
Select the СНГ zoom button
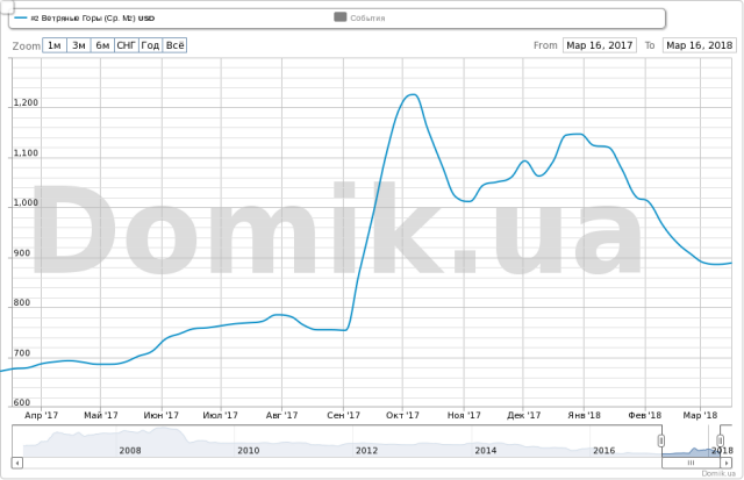click(x=127, y=46)
